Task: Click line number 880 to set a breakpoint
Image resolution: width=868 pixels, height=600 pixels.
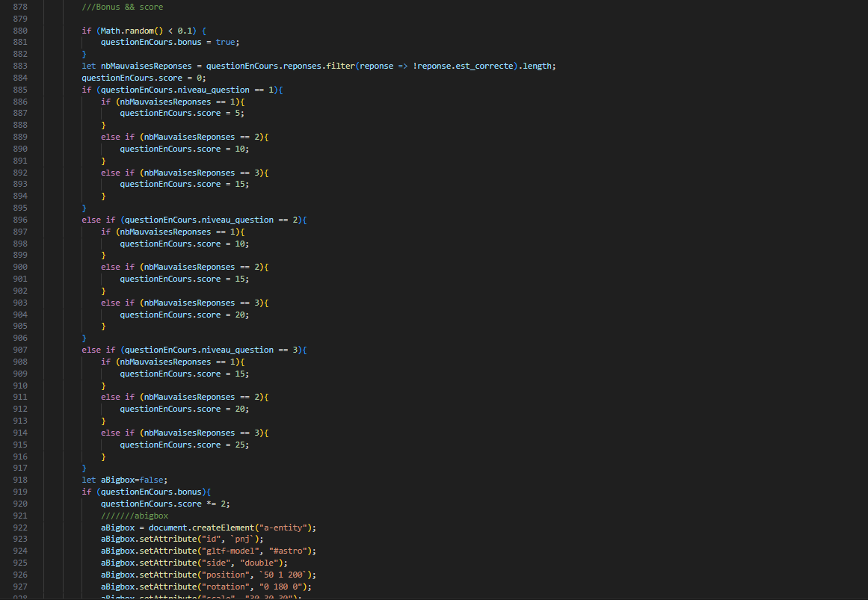Action: (19, 31)
